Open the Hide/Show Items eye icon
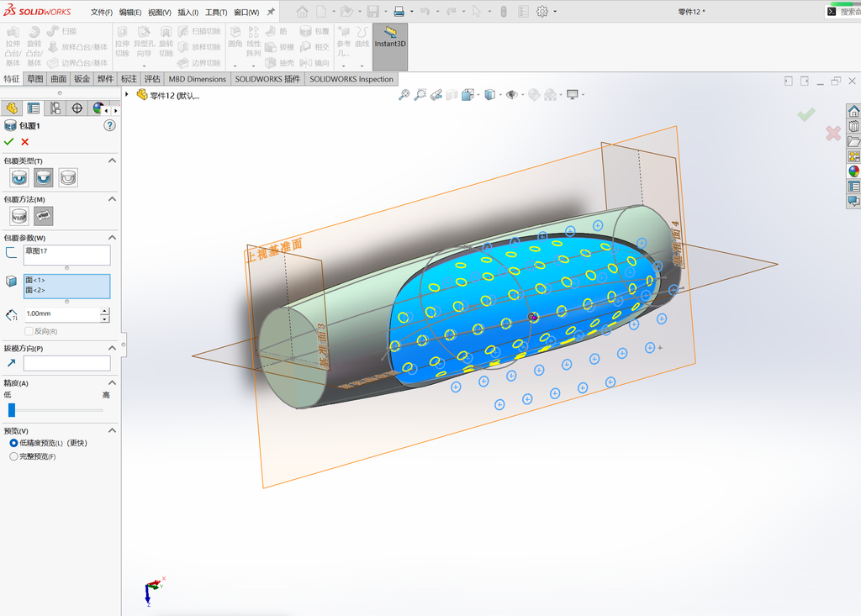The image size is (861, 616). click(x=512, y=94)
